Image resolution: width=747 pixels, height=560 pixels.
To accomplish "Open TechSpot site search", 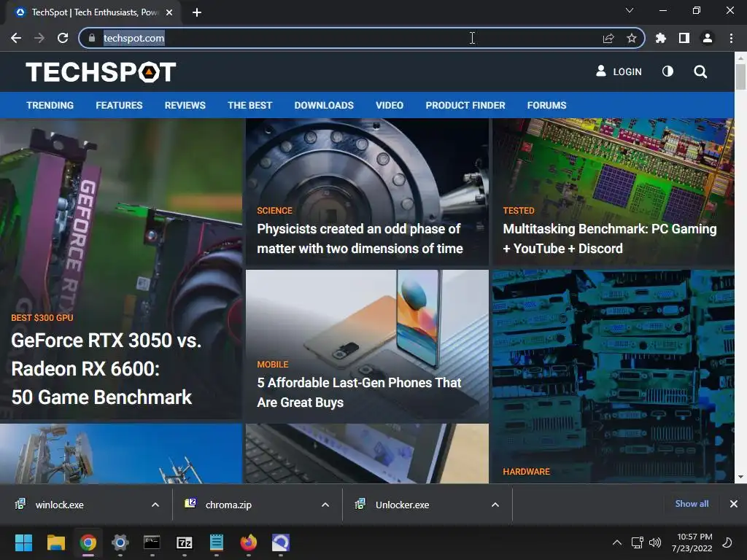I will coord(700,71).
